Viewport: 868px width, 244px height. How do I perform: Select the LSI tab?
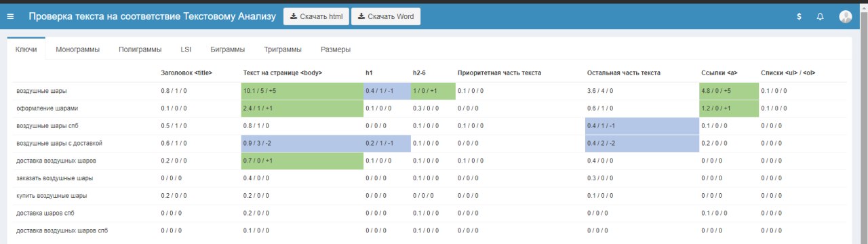pos(186,49)
